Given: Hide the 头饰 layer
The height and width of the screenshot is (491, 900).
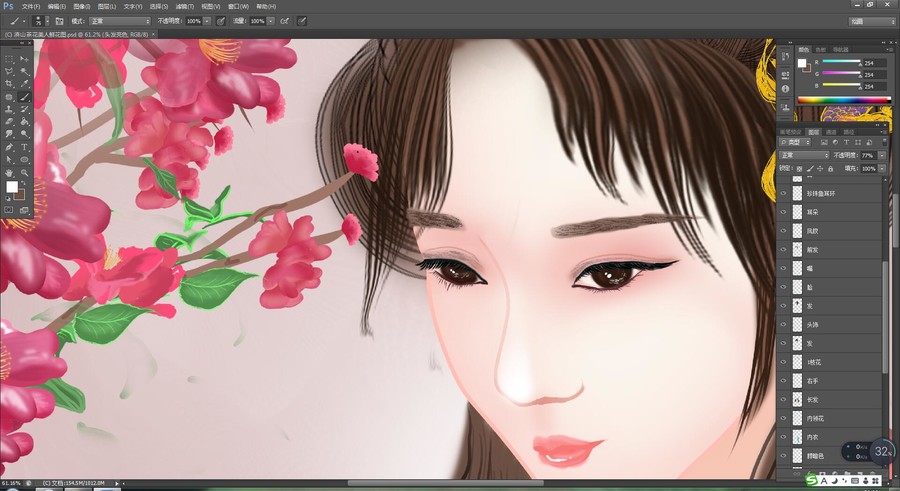Looking at the screenshot, I should tap(783, 324).
